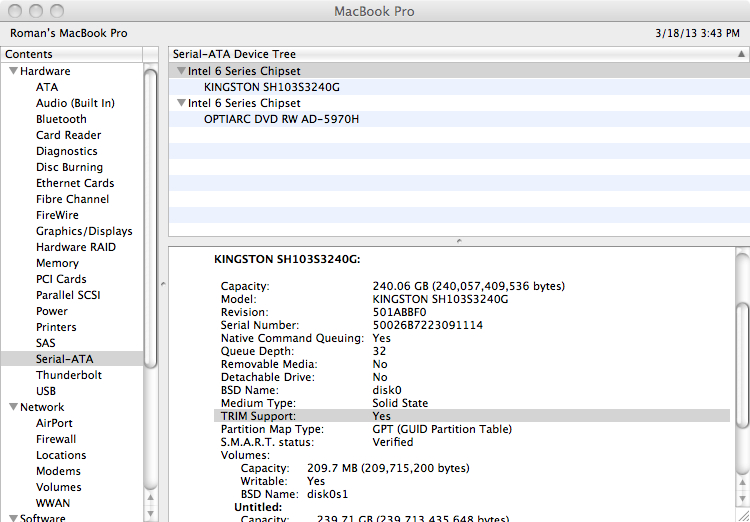Collapse the chipset group containing KINGSTON drive
Viewport: 750px width, 522px height.
180,72
